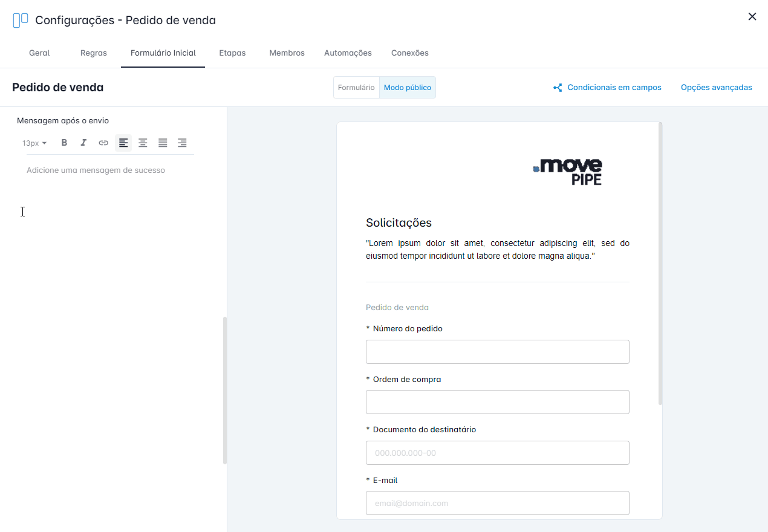
Task: Switch to Formulário mode
Action: tap(356, 88)
